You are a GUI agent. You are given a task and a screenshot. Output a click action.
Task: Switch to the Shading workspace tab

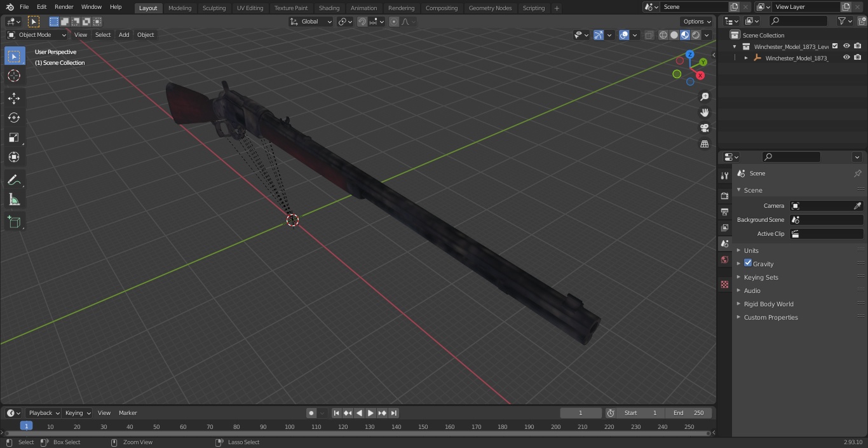pos(329,8)
